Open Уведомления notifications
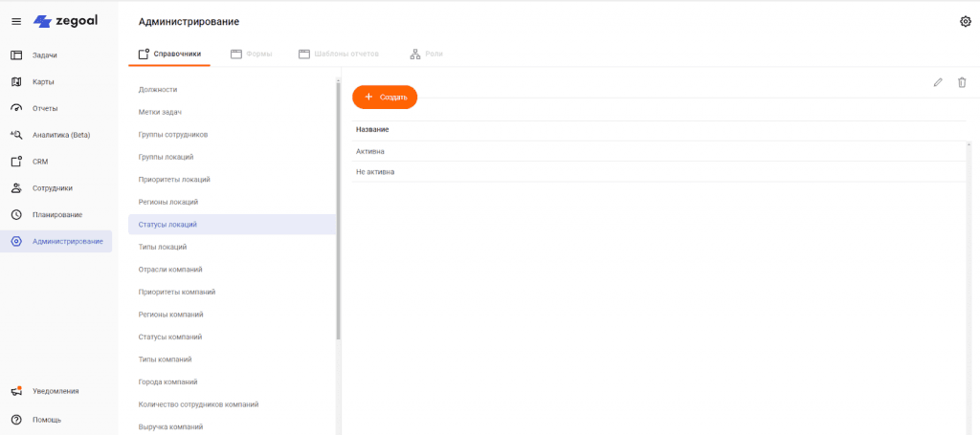Screen dimensions: 980x435 click(56, 391)
